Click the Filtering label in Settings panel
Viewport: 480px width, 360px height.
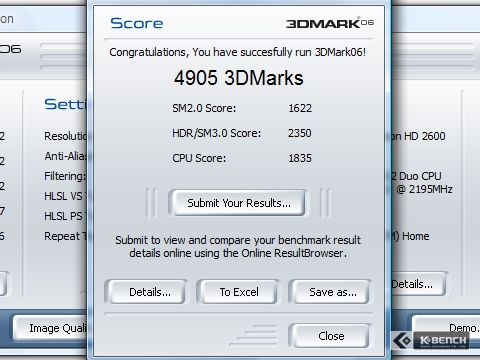coord(65,176)
